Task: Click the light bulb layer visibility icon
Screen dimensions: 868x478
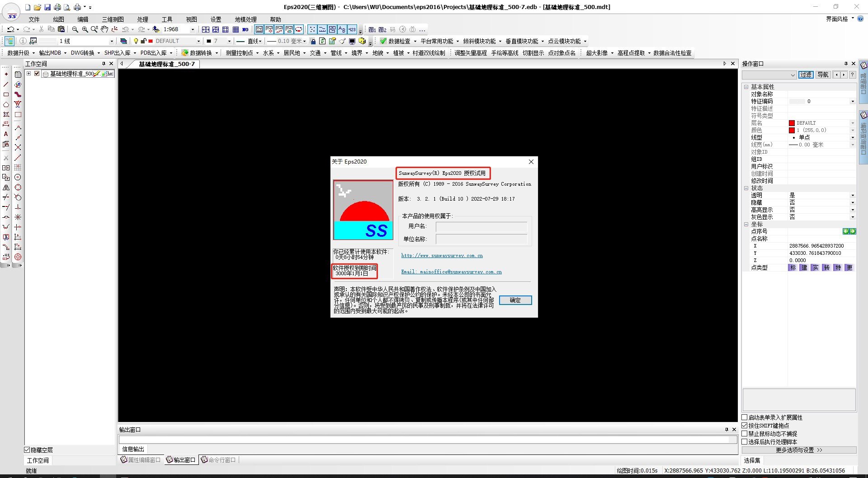Action: [136, 41]
